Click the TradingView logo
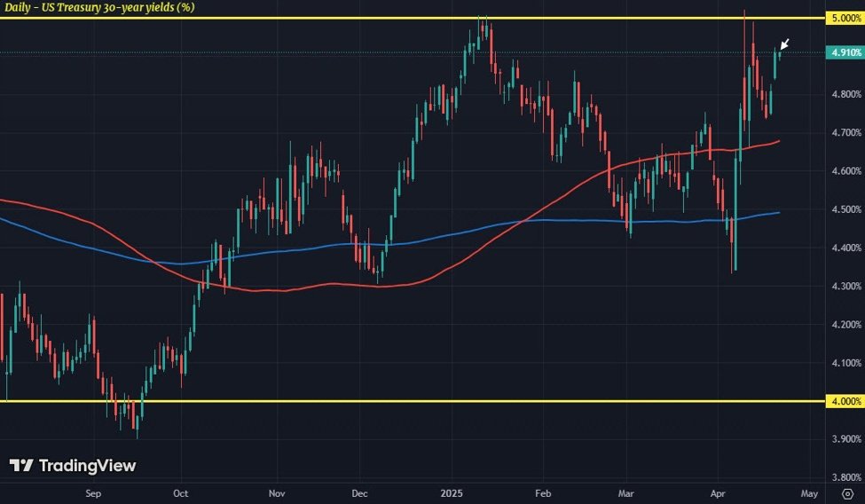 click(x=73, y=466)
